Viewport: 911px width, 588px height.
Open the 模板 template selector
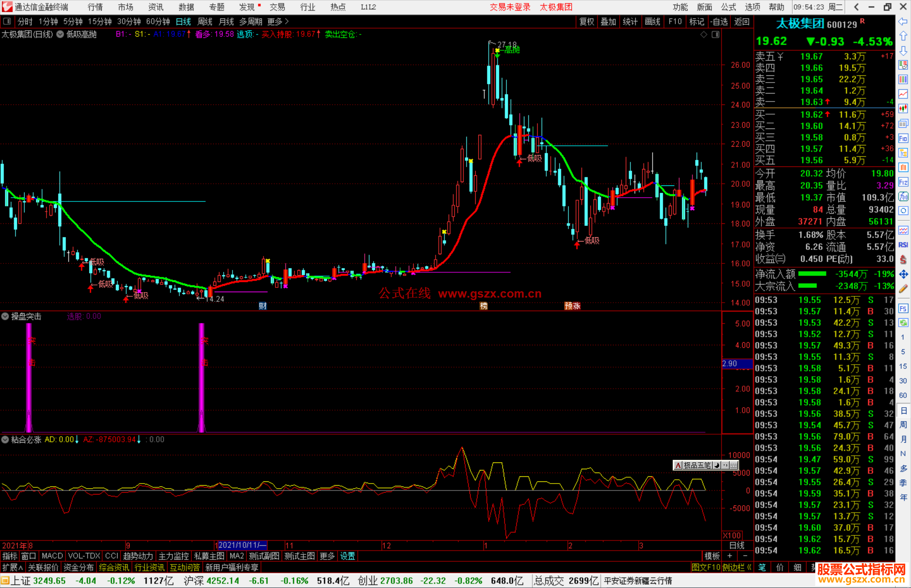tap(712, 556)
